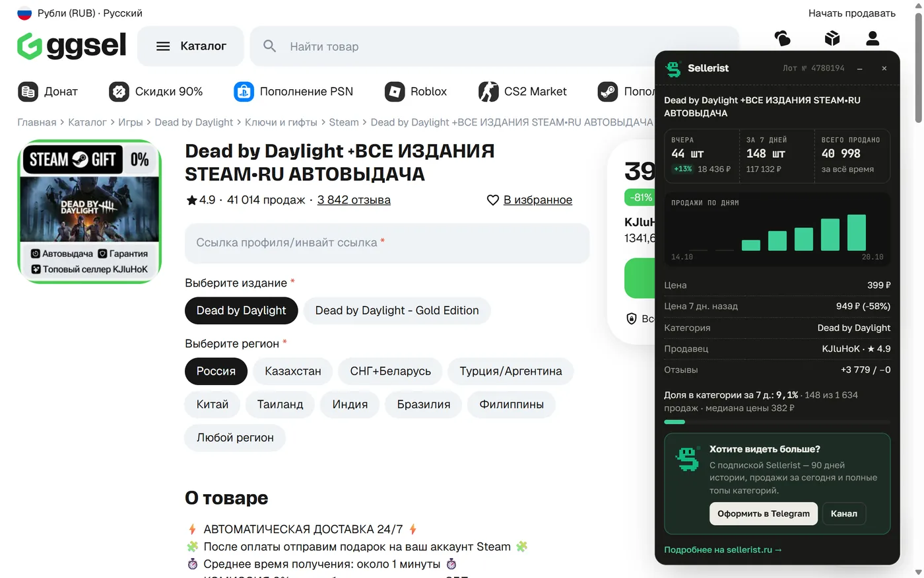Click Оформить в Telegram button
Viewport: 924px width, 578px height.
click(x=764, y=514)
